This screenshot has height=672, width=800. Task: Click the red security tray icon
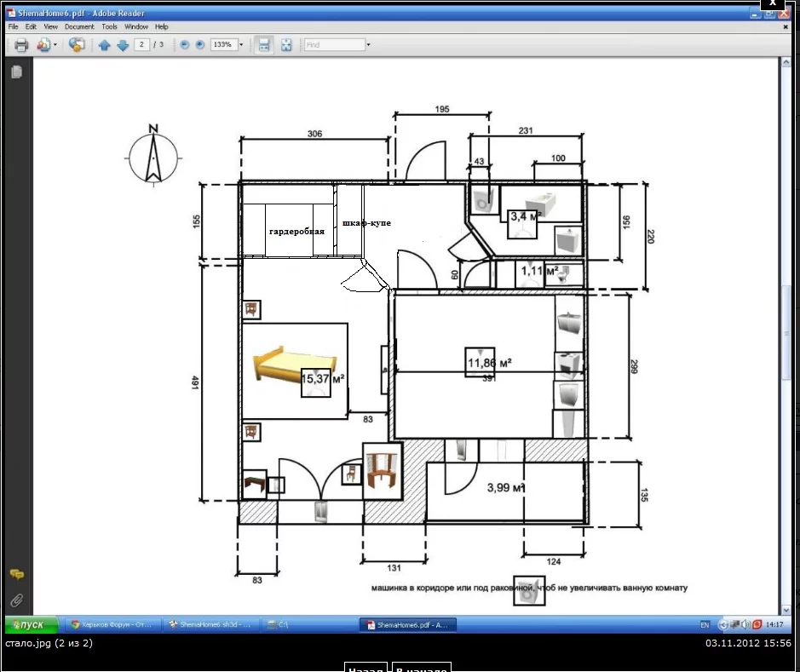tap(757, 624)
